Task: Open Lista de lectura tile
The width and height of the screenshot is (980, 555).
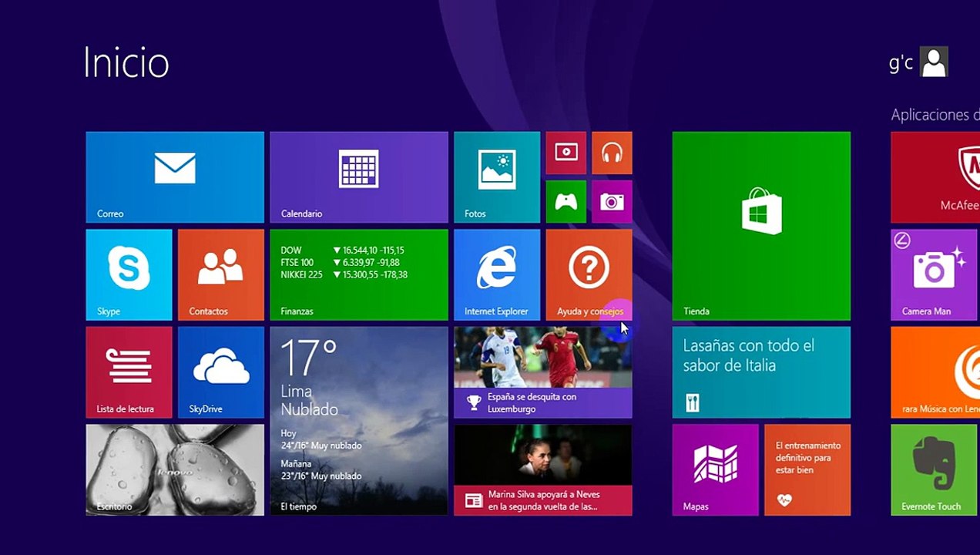Action: click(129, 372)
